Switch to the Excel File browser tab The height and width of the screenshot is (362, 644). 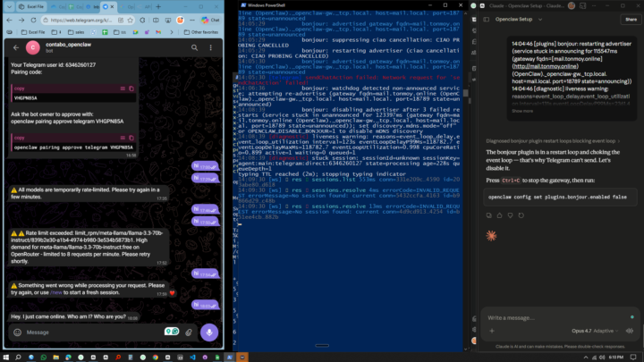point(32,6)
